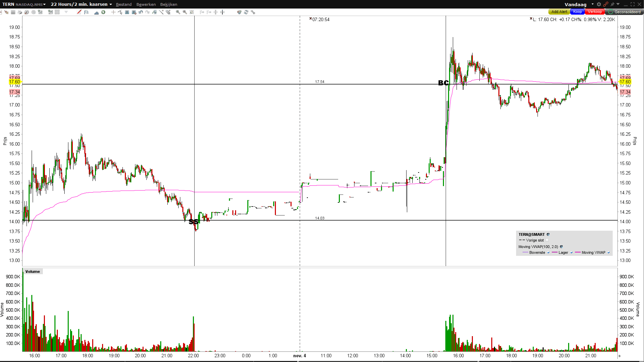Viewport: 644px width, 362px height.
Task: Click the 14.03 horizontal line label
Action: click(x=320, y=218)
